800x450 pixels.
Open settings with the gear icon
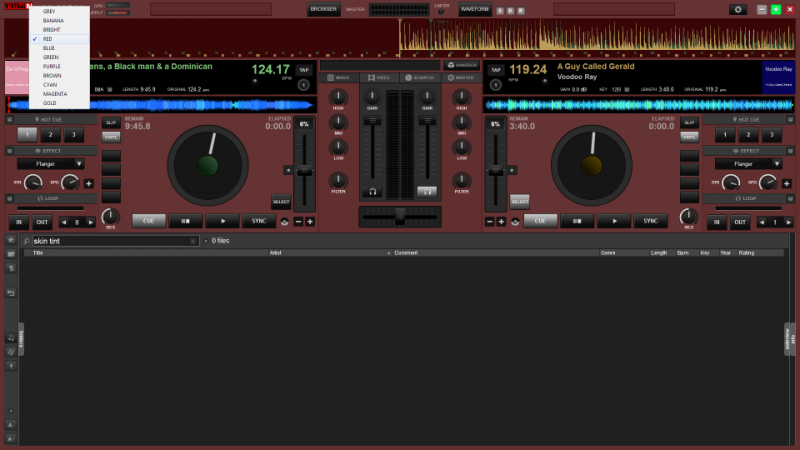pyautogui.click(x=739, y=9)
